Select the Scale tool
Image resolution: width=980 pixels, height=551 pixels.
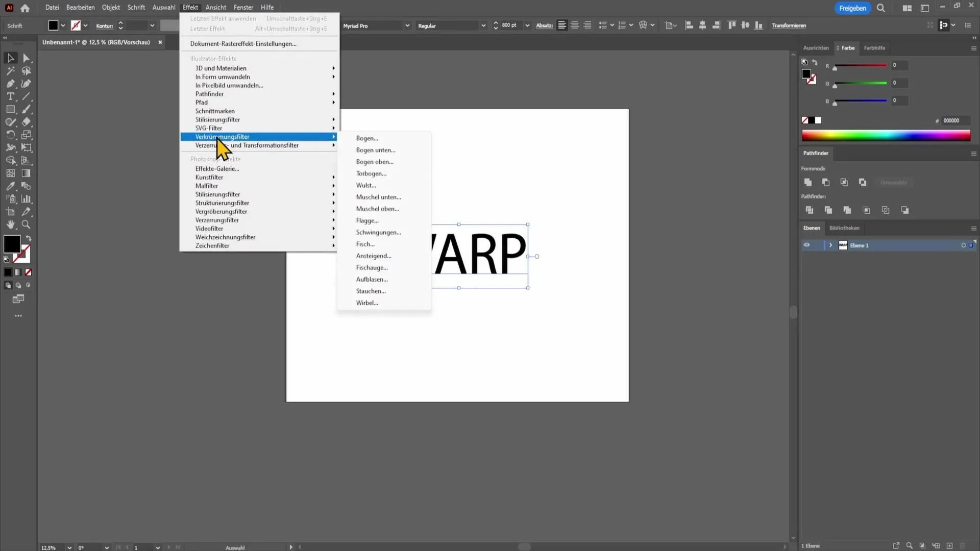pos(27,135)
